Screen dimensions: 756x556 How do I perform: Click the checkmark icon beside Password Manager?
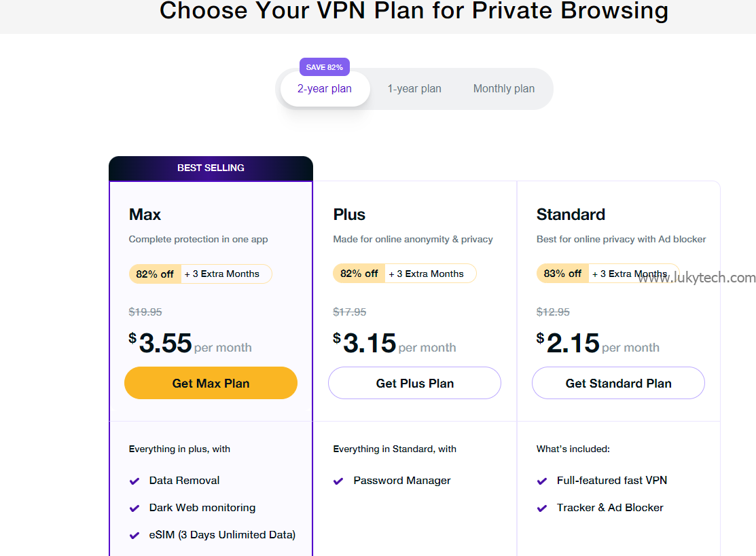tap(338, 481)
